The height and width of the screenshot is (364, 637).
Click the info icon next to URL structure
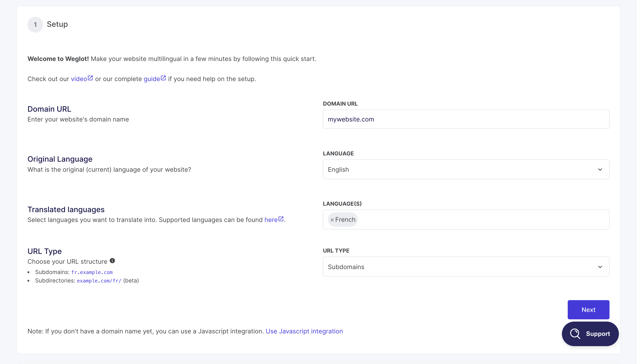112,261
